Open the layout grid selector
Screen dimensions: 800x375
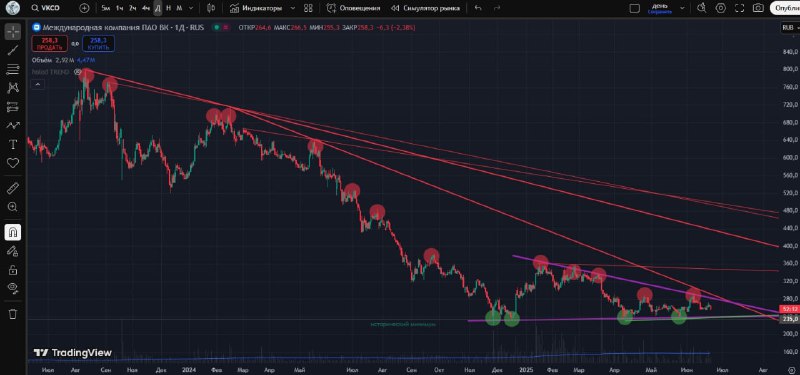click(308, 8)
